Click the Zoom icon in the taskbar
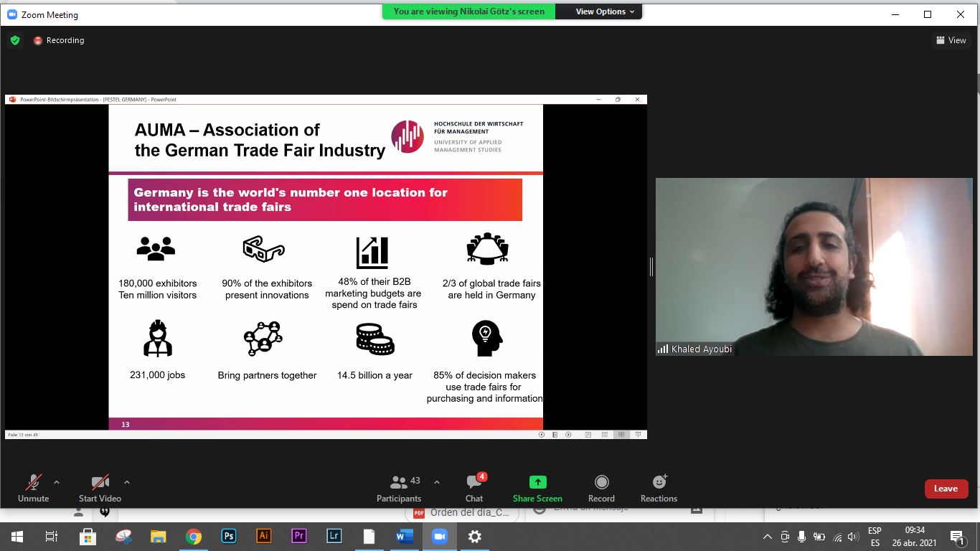The image size is (980, 551). (x=439, y=536)
